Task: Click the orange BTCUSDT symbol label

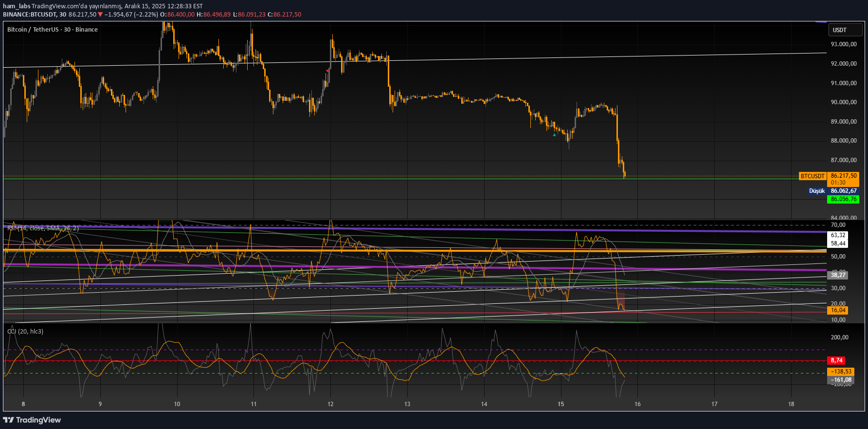Action: [x=813, y=176]
